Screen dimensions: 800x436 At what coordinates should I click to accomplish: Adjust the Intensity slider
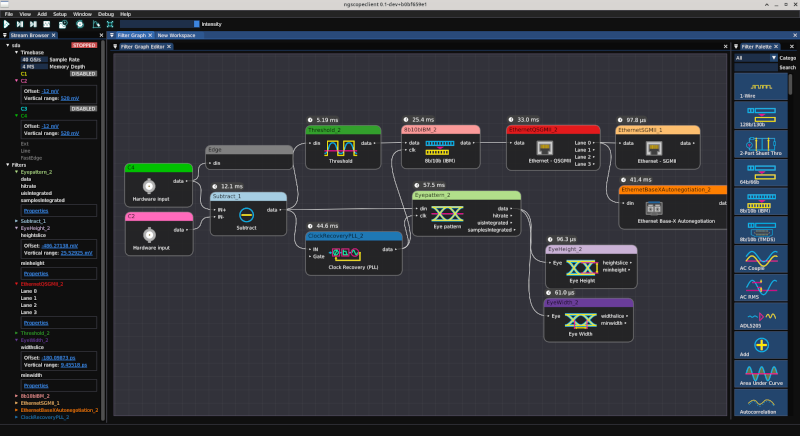click(x=160, y=24)
